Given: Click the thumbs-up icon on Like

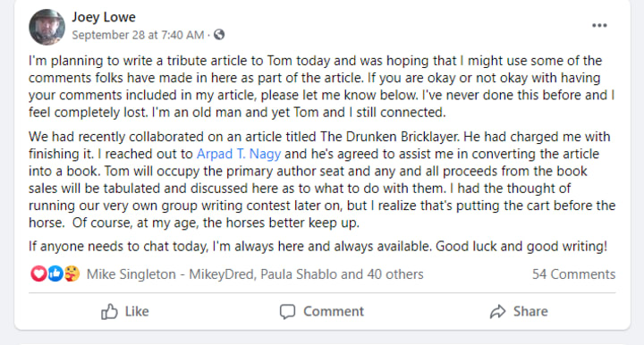Looking at the screenshot, I should pos(109,311).
